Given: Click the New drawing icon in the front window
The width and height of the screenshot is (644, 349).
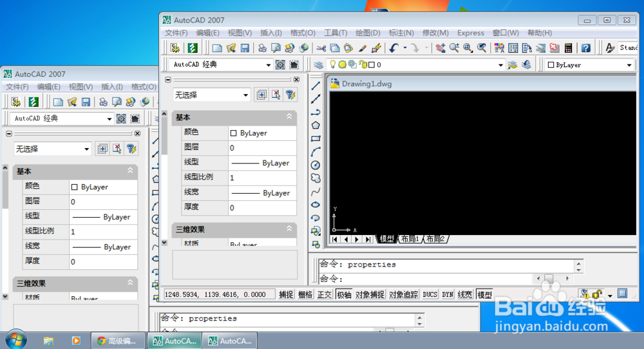Looking at the screenshot, I should [217, 48].
